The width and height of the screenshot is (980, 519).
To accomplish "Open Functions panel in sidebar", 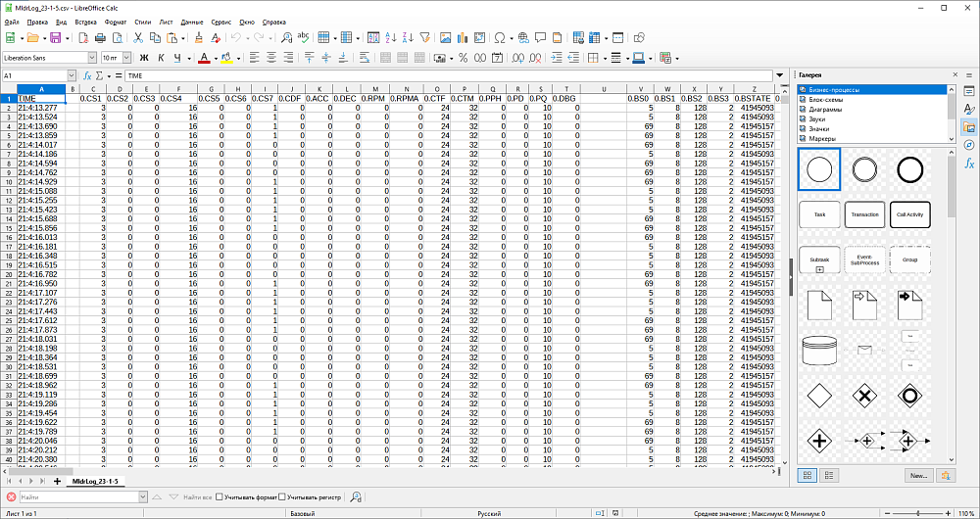I will [969, 164].
